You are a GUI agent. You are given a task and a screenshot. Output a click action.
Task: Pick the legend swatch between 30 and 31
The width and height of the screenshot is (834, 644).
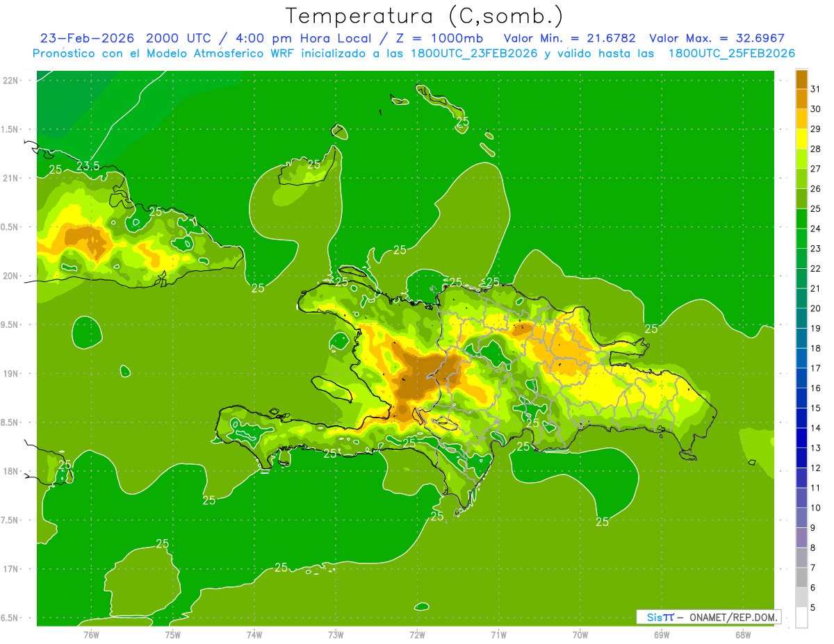coord(801,99)
